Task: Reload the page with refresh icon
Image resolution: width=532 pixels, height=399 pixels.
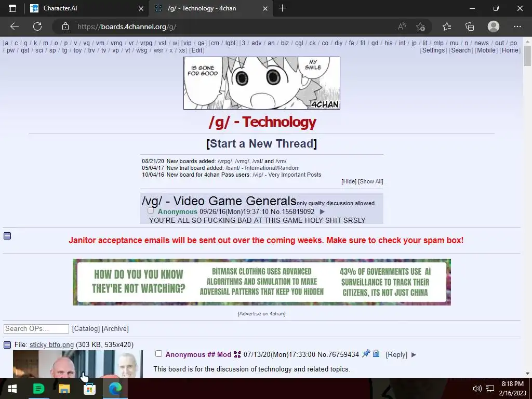Action: click(x=37, y=26)
